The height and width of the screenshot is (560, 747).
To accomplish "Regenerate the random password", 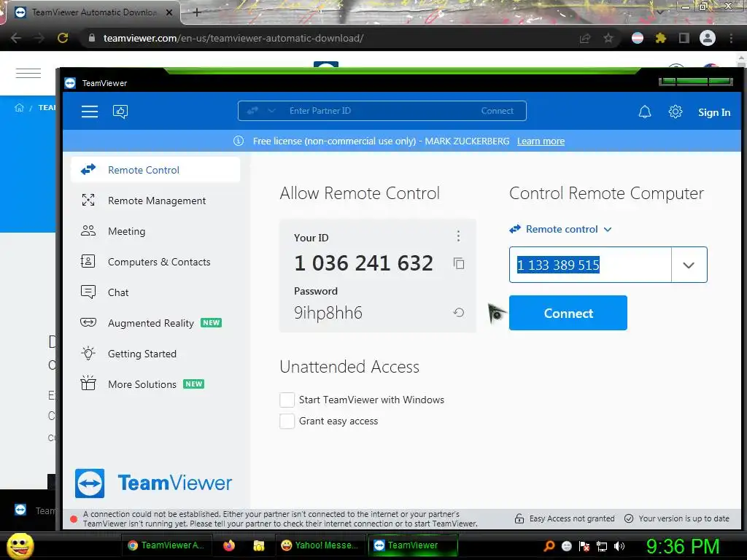I will [459, 313].
